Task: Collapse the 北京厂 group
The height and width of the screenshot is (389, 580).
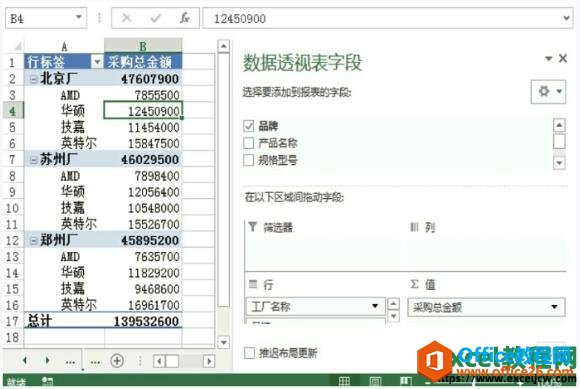Action: click(34, 78)
